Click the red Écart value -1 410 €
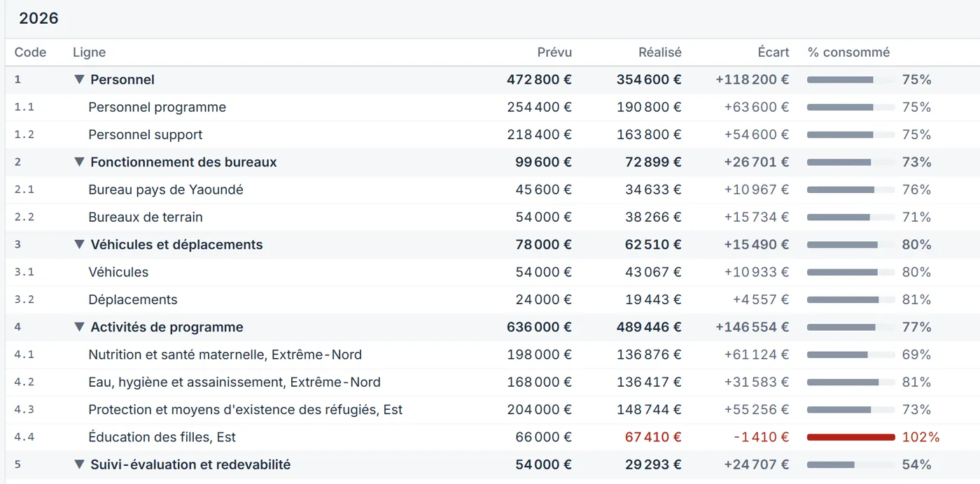The height and width of the screenshot is (484, 980). pyautogui.click(x=761, y=437)
